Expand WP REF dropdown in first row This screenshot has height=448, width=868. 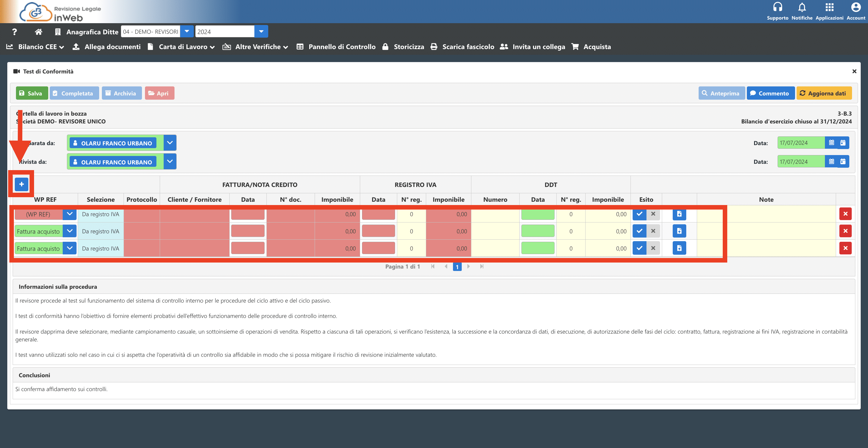69,214
